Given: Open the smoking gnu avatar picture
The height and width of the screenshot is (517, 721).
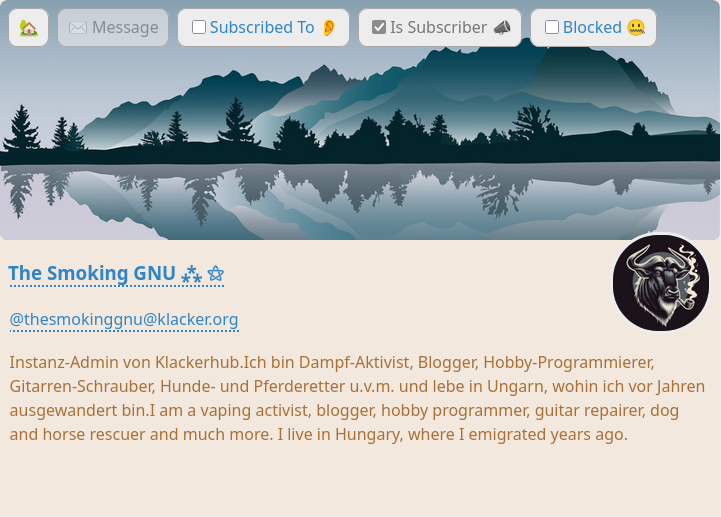Looking at the screenshot, I should click(661, 282).
